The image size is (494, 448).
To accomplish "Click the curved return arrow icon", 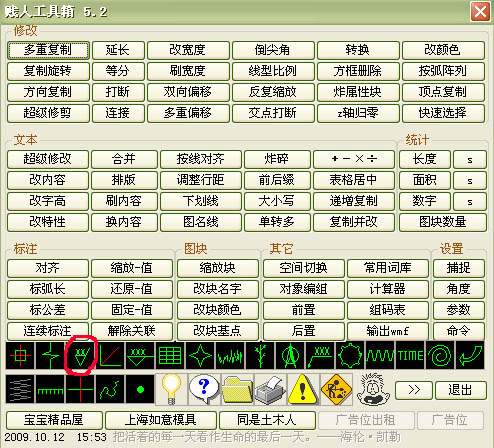I will (x=470, y=355).
